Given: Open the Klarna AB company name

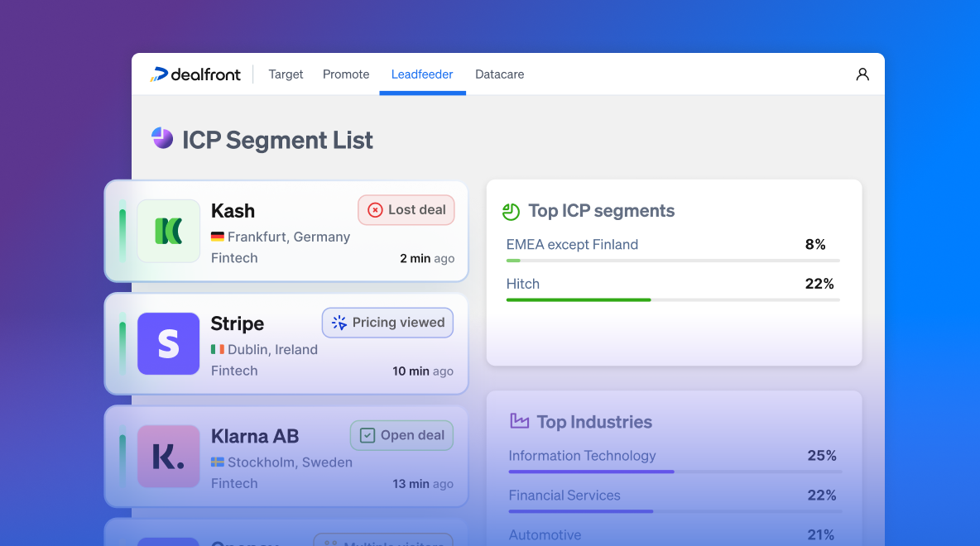Looking at the screenshot, I should pos(255,436).
